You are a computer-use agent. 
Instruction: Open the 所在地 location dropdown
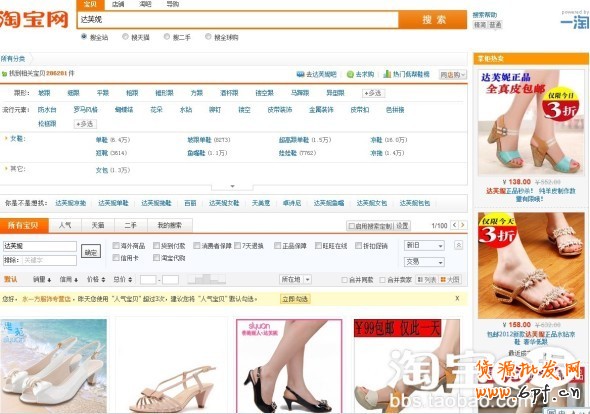pyautogui.click(x=296, y=280)
